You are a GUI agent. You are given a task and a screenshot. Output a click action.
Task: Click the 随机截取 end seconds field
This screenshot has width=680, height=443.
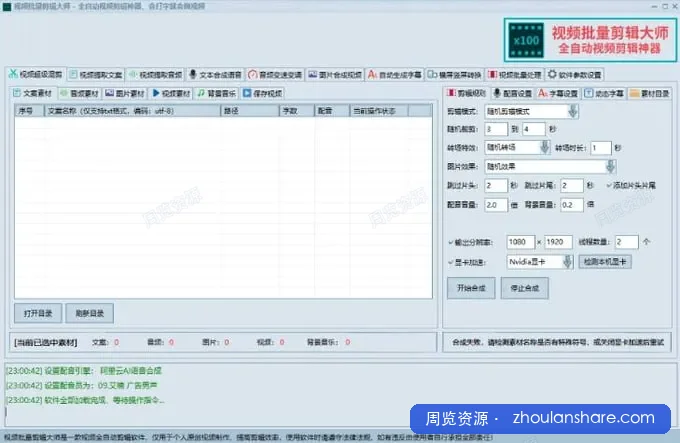533,129
